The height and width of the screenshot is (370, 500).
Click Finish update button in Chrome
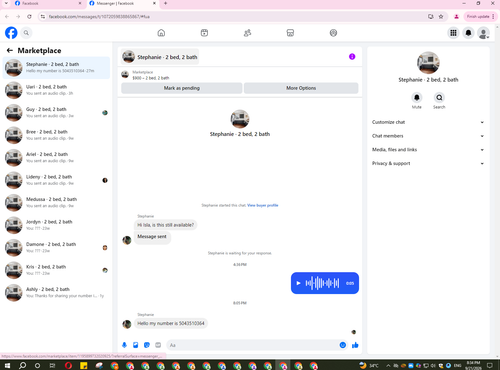(x=480, y=16)
